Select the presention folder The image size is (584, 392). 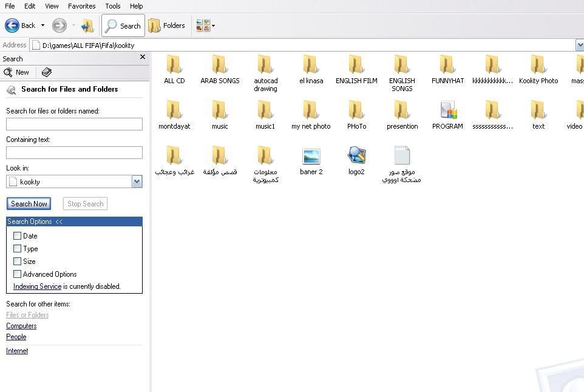[402, 115]
